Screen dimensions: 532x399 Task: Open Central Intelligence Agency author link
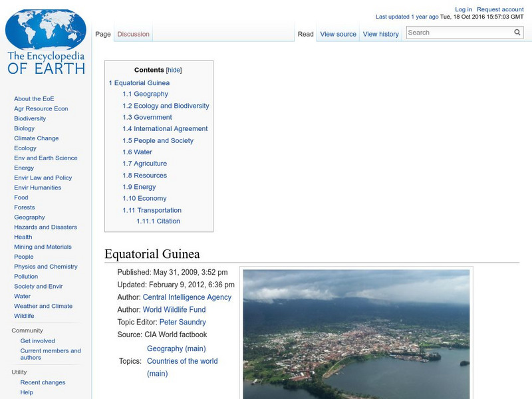coord(187,297)
